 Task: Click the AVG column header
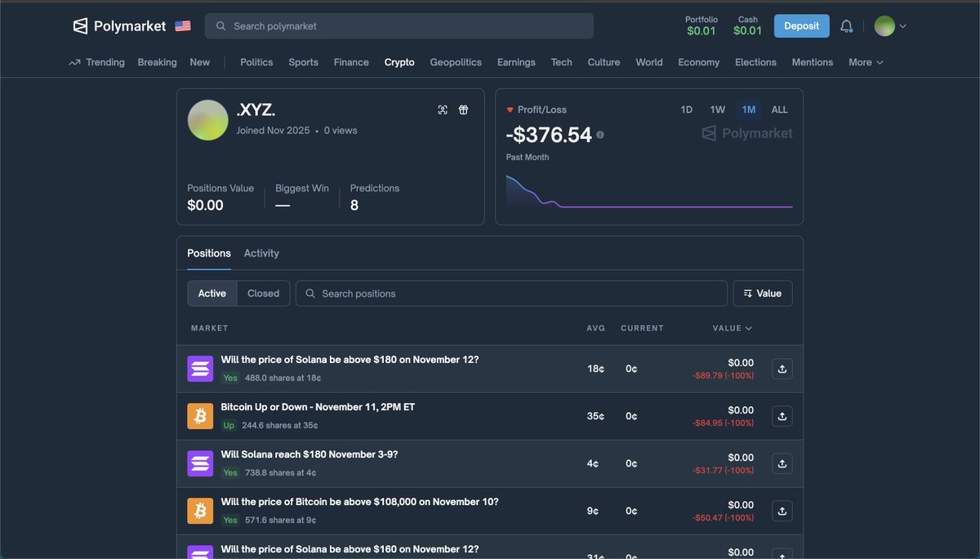pyautogui.click(x=596, y=328)
